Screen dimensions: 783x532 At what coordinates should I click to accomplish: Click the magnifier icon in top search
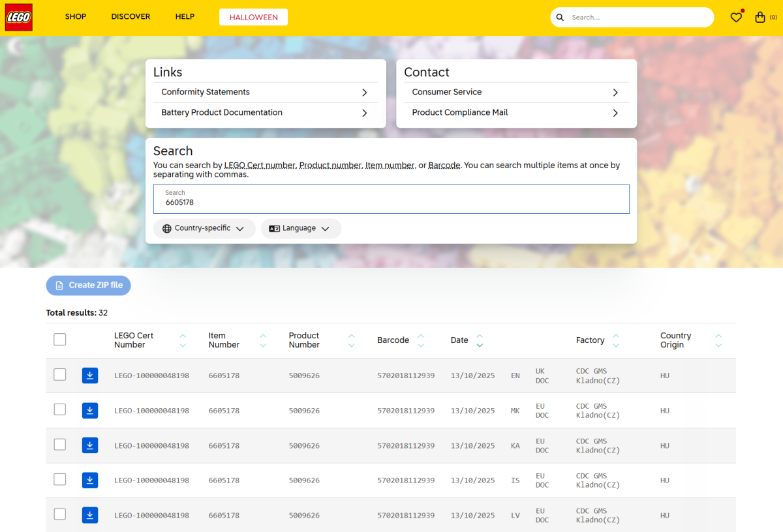tap(560, 18)
